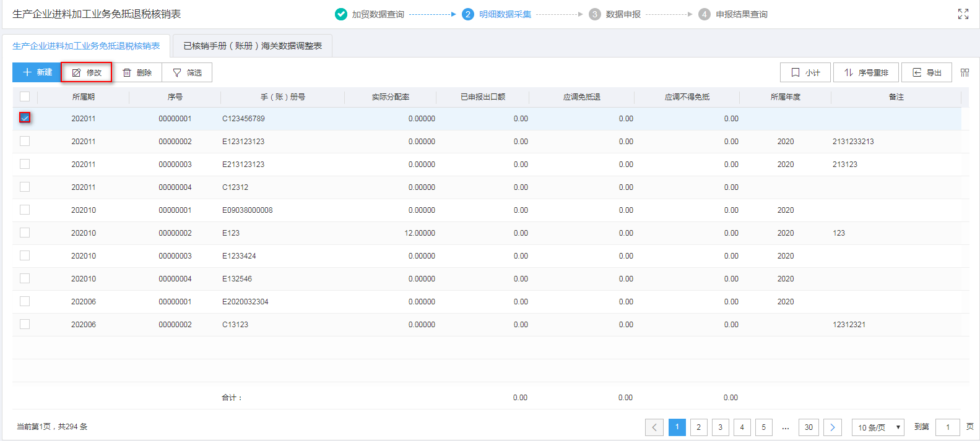This screenshot has height=441, width=980.
Task: Switch to 已核销手册（账册）海关数据调整表 tab
Action: (x=253, y=46)
